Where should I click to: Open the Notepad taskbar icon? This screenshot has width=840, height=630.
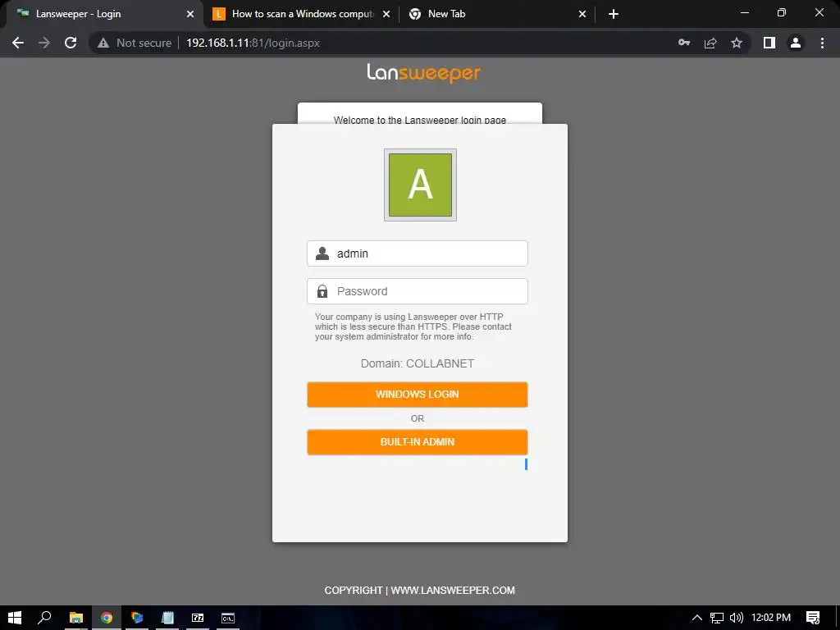167,618
